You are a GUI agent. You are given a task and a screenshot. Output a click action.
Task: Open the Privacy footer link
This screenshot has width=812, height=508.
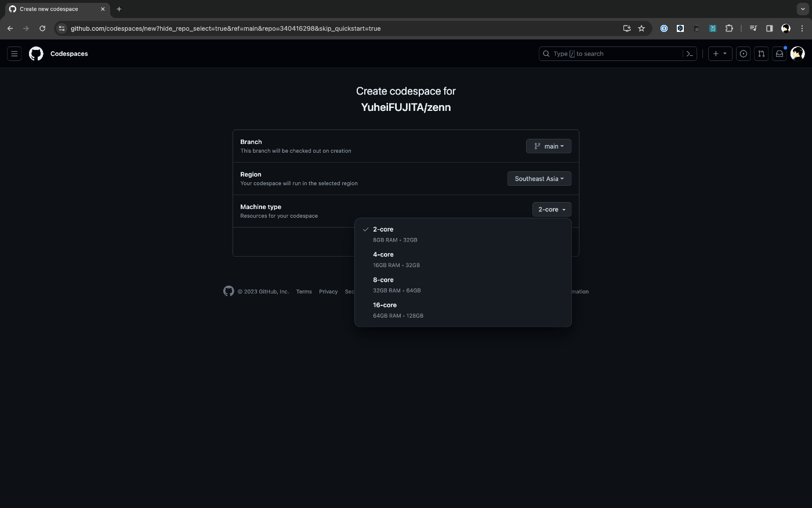click(328, 291)
